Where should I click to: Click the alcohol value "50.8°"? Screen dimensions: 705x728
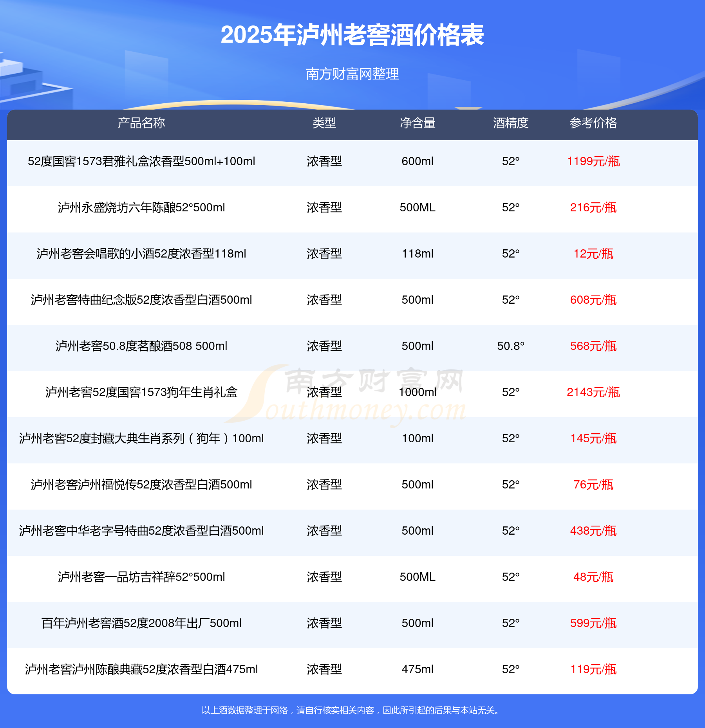click(x=511, y=346)
